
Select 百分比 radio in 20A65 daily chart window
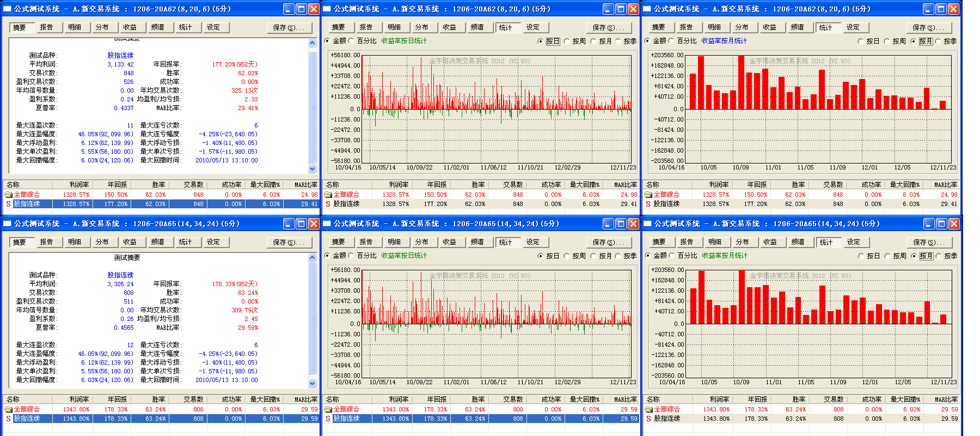351,256
